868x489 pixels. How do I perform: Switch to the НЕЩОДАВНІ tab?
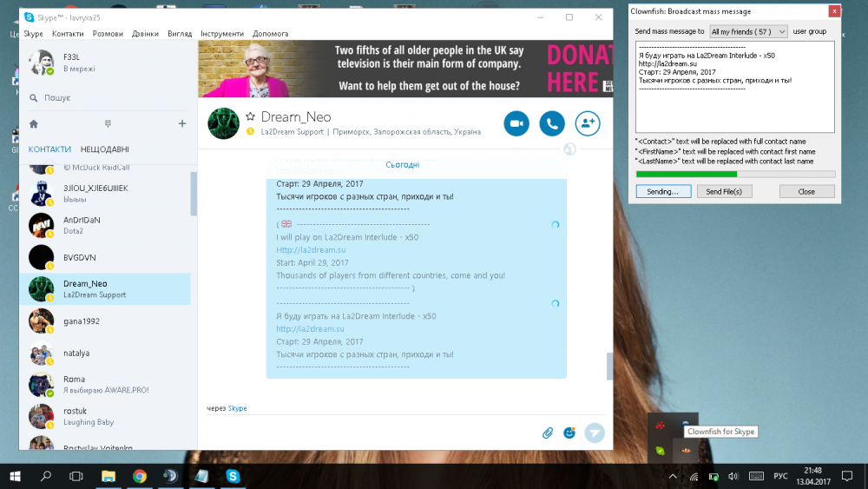tap(105, 149)
